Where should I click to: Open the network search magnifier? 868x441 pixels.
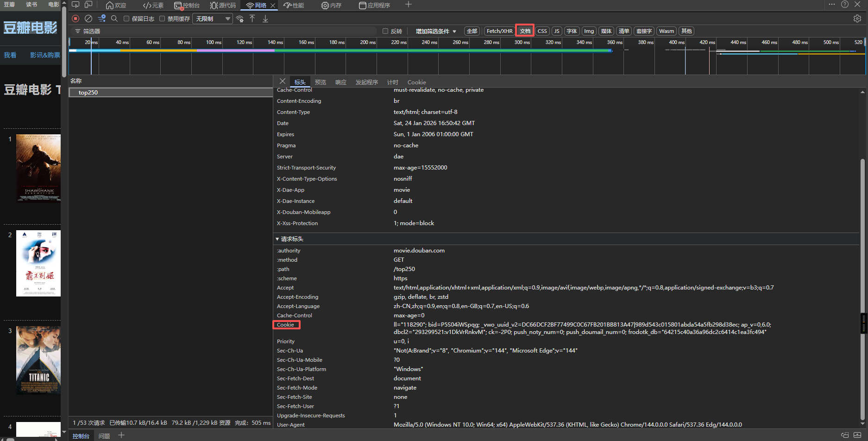coord(114,19)
